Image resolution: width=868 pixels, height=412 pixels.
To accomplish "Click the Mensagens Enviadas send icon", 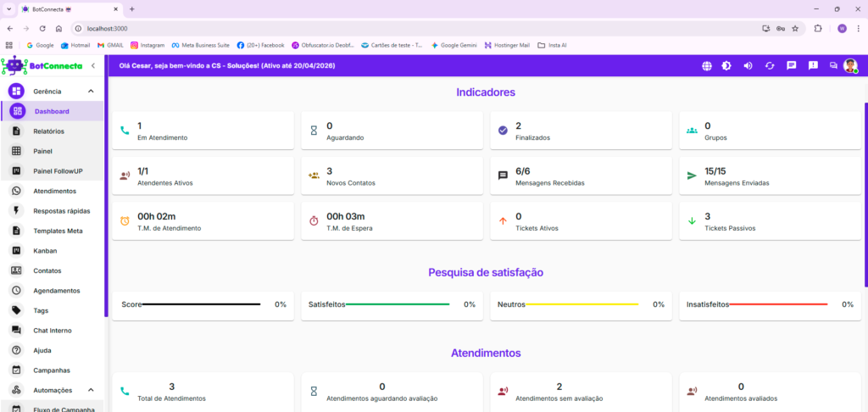I will pyautogui.click(x=692, y=175).
